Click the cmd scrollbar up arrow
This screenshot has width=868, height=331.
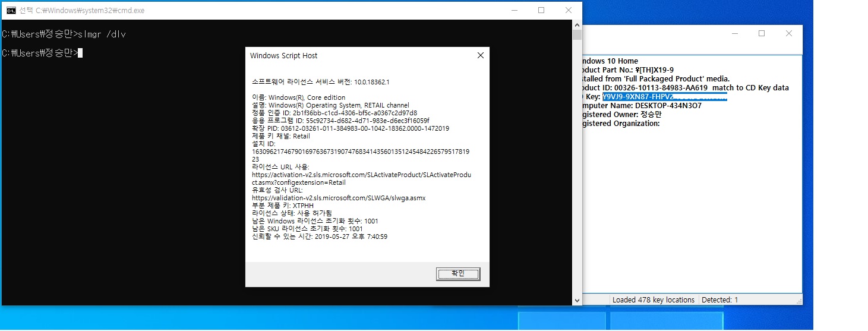click(577, 25)
